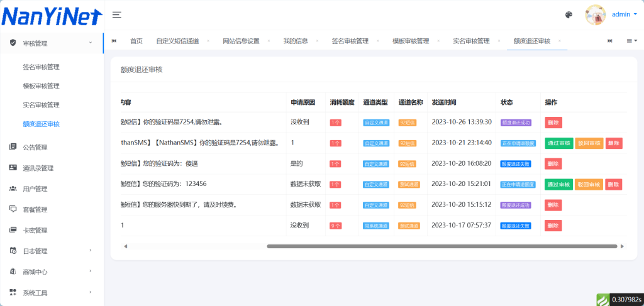This screenshot has width=644, height=306.
Task: Switch to the 模板审核管理 tab
Action: pyautogui.click(x=411, y=41)
